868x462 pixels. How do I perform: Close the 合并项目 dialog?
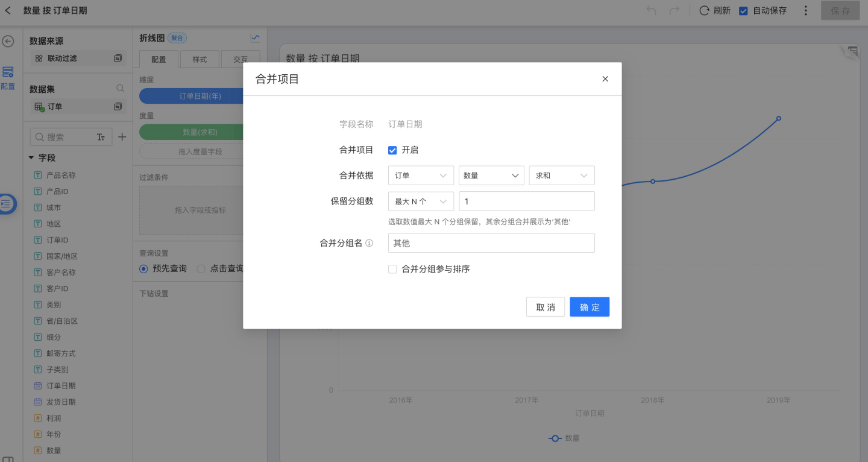(x=605, y=79)
